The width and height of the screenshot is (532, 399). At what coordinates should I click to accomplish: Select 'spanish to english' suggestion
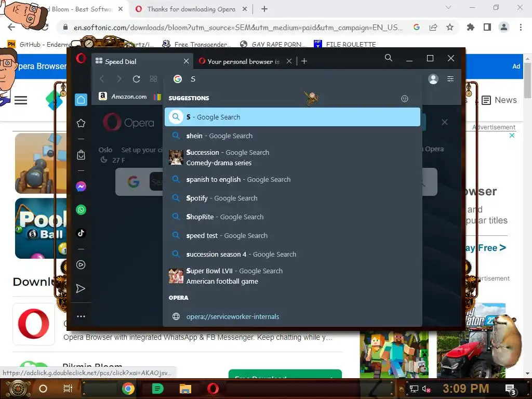coord(292,179)
